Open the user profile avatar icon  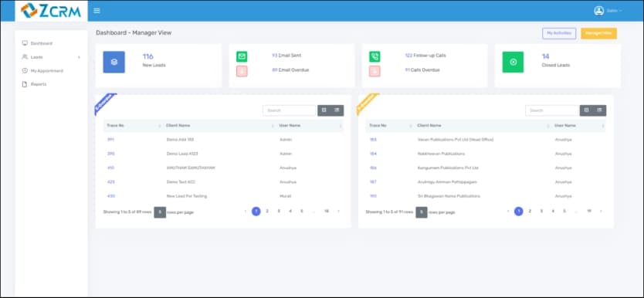click(598, 11)
